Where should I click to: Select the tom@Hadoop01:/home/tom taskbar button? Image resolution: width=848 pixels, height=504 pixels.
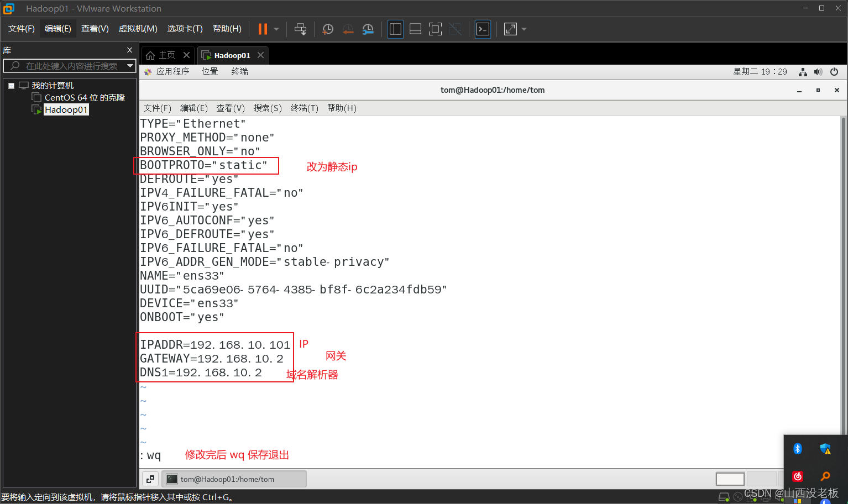pyautogui.click(x=234, y=479)
